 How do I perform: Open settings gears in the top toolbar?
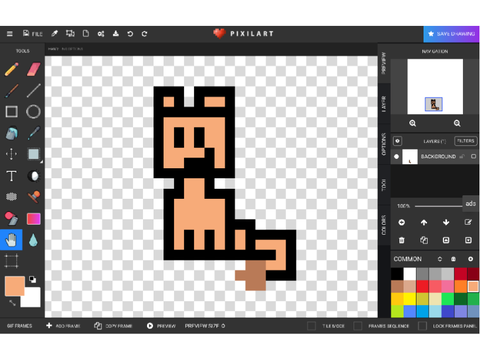tap(101, 34)
